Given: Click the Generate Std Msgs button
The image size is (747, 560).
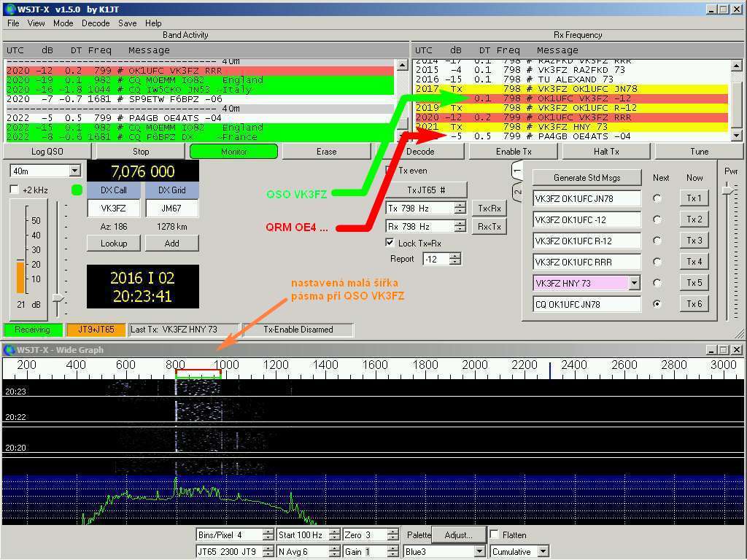Looking at the screenshot, I should (x=587, y=177).
